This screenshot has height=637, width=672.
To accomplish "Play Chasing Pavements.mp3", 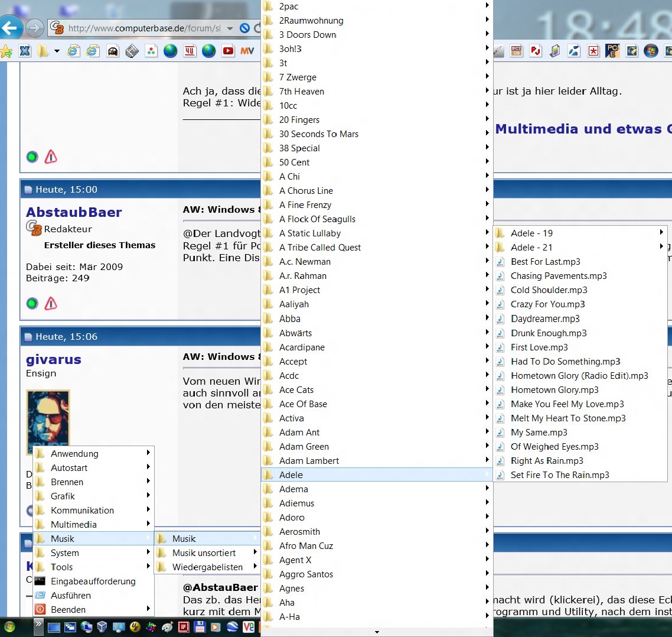I will click(x=580, y=276).
